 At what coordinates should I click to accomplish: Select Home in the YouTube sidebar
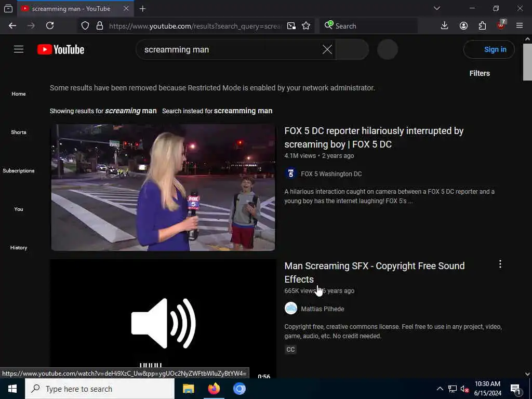[x=19, y=94]
